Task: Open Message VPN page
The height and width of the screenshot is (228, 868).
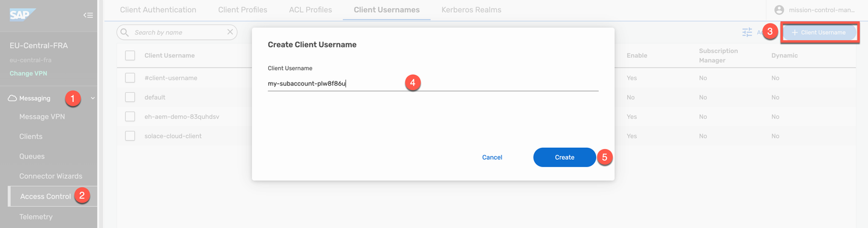Action: pos(42,116)
